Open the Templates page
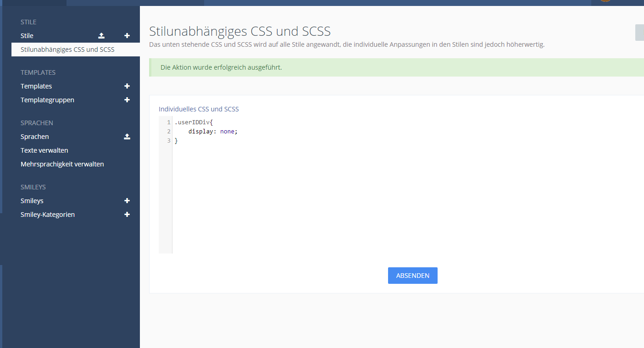 36,86
